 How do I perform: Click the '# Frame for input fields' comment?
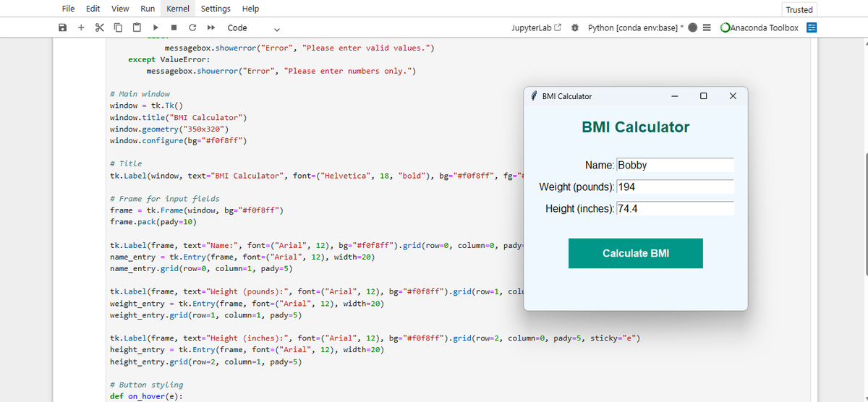[165, 199]
